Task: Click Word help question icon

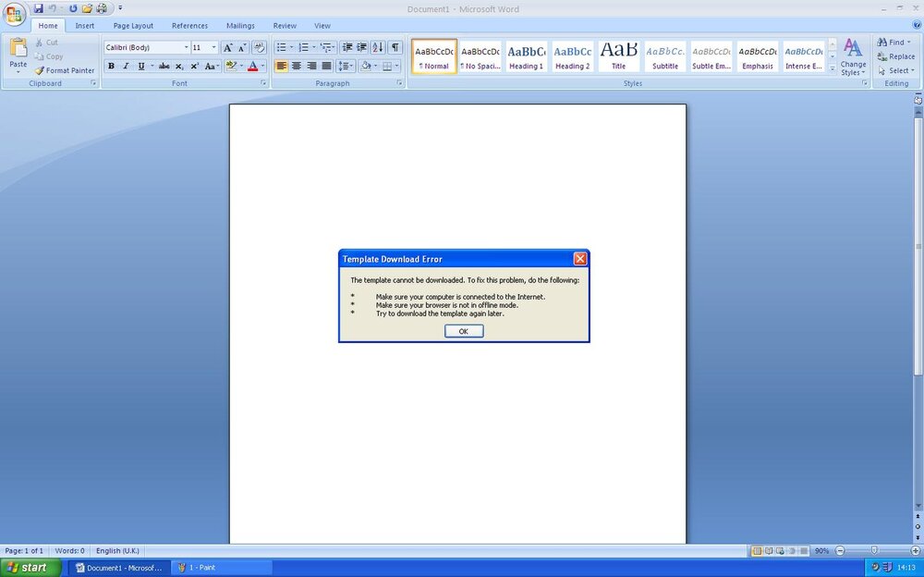Action: coord(917,25)
